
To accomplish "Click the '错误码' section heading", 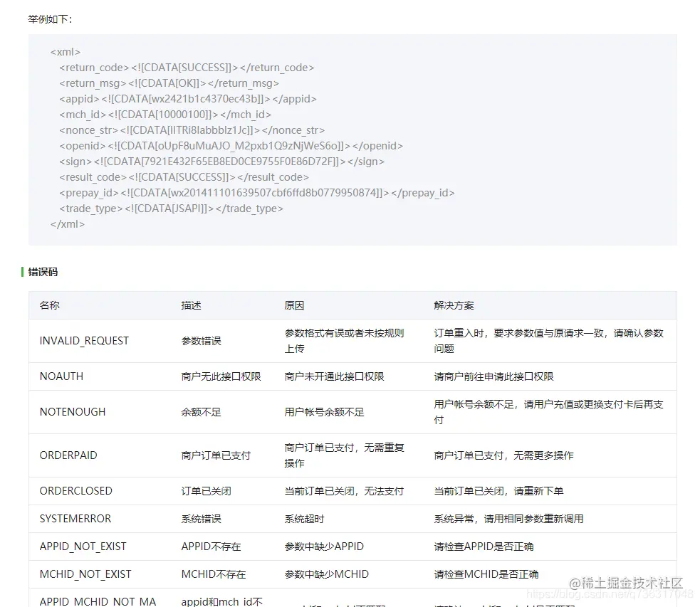I will click(x=43, y=272).
